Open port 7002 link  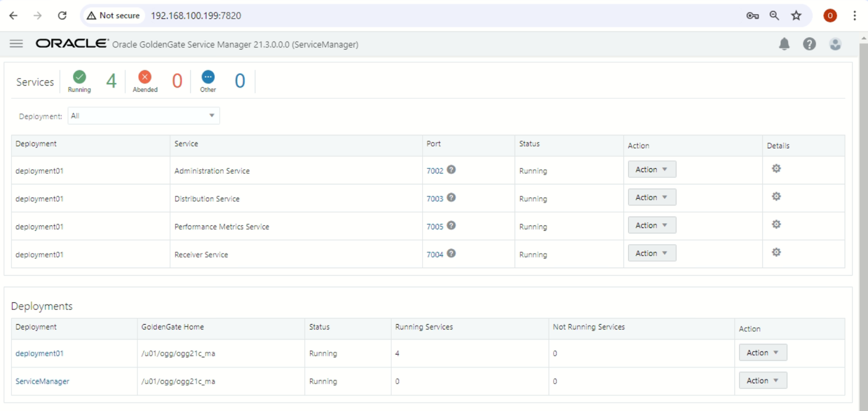pos(435,170)
